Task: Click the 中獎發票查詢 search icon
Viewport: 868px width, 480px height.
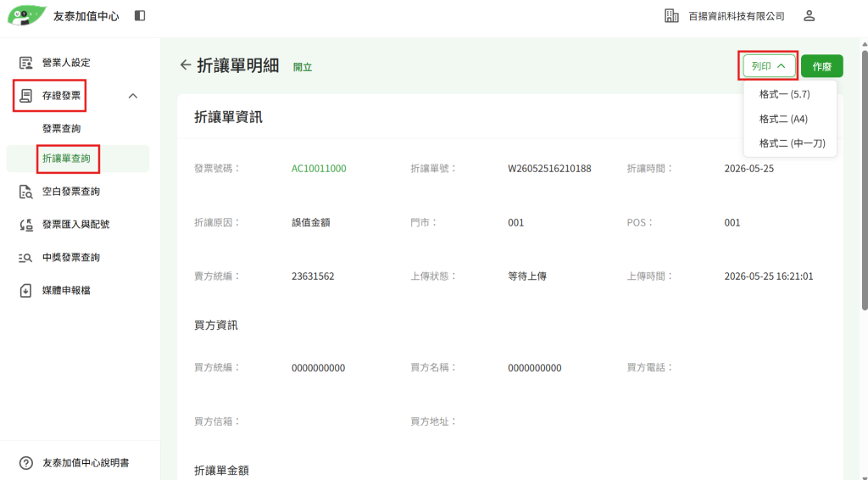Action: (25, 258)
